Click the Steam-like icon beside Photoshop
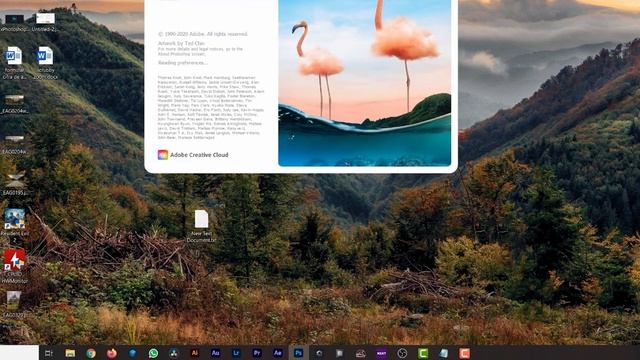This screenshot has width=640, height=360. (x=319, y=353)
